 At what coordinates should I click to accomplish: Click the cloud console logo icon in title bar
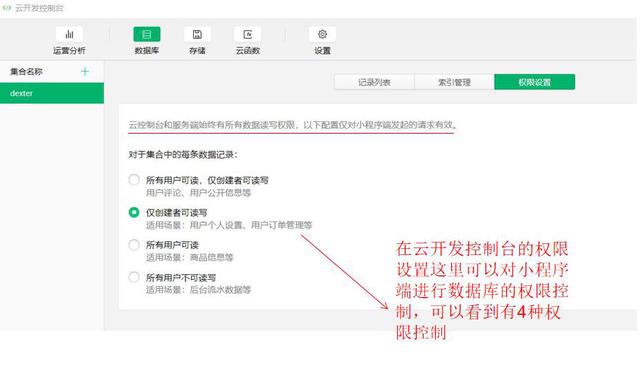click(x=7, y=8)
